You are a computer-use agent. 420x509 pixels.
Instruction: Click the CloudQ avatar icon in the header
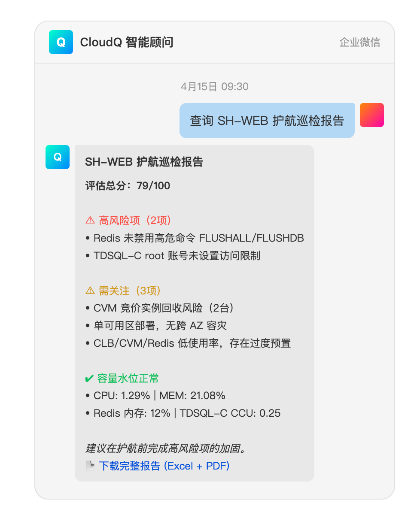61,42
